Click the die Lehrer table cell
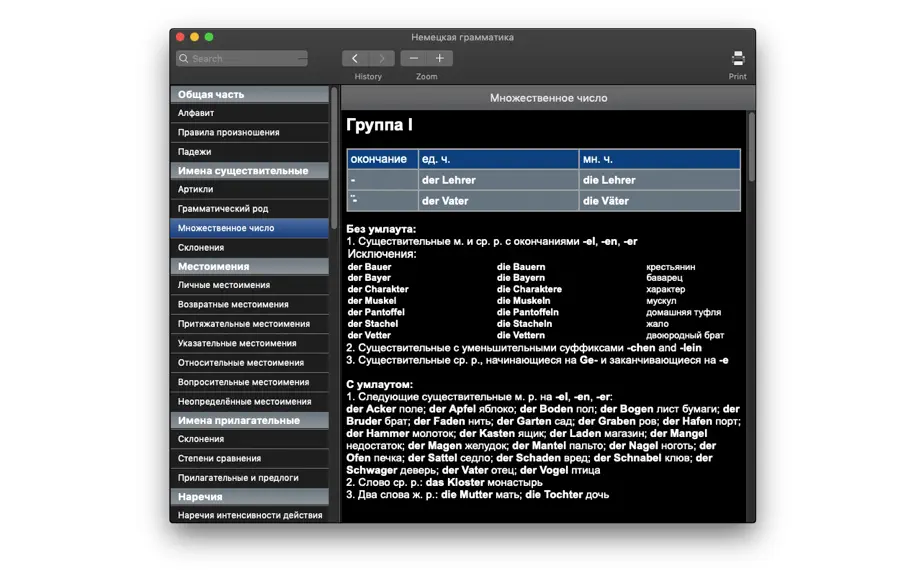Viewport: 922px width, 576px height. [x=660, y=180]
